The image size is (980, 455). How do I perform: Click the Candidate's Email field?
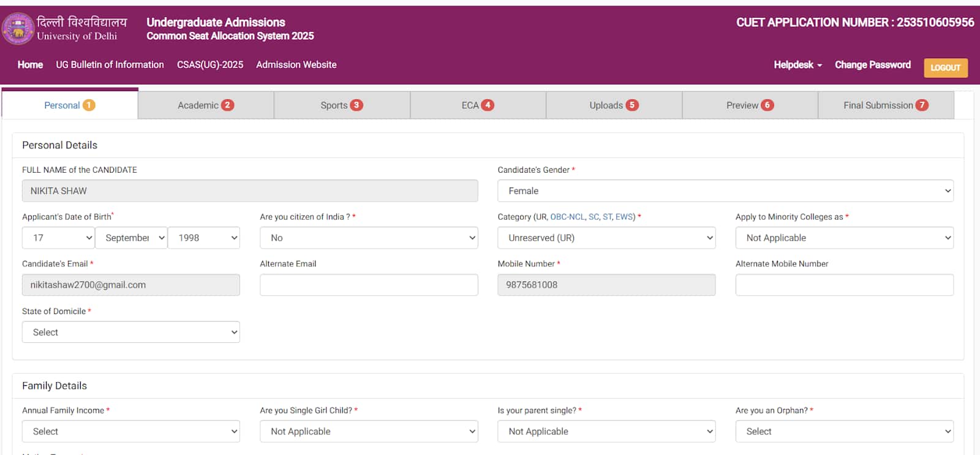tap(131, 285)
